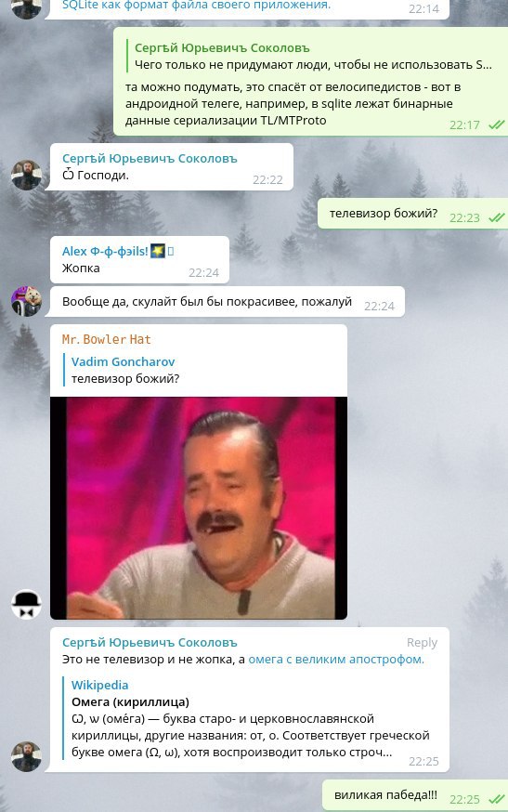Screen dimensions: 508x812
Task: Click Sergey's avatar beside 'Господи' message
Action: pyautogui.click(x=26, y=175)
